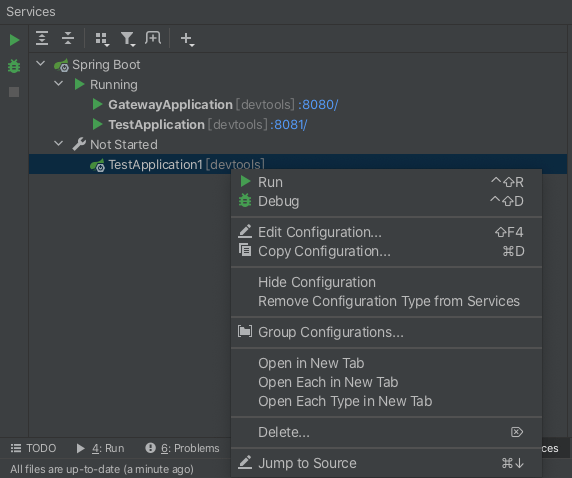Click wrench icon beside Not Started
Viewport: 572px width, 478px height.
pyautogui.click(x=79, y=144)
